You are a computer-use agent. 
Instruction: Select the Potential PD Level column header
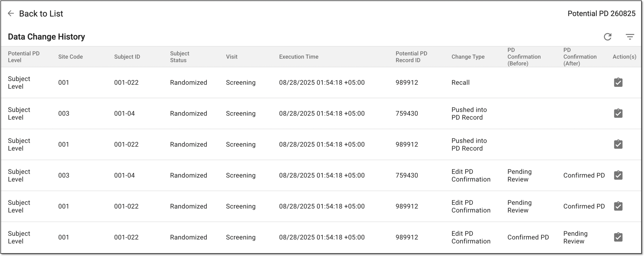tap(24, 57)
